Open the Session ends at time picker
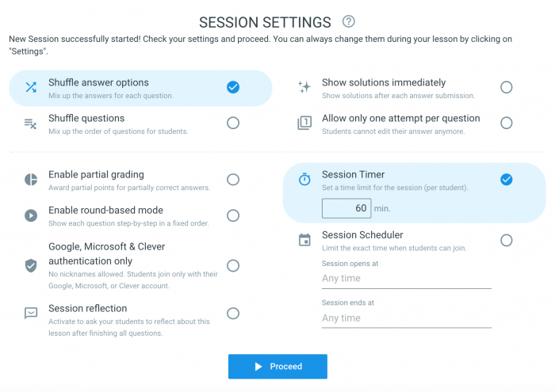 pos(406,318)
